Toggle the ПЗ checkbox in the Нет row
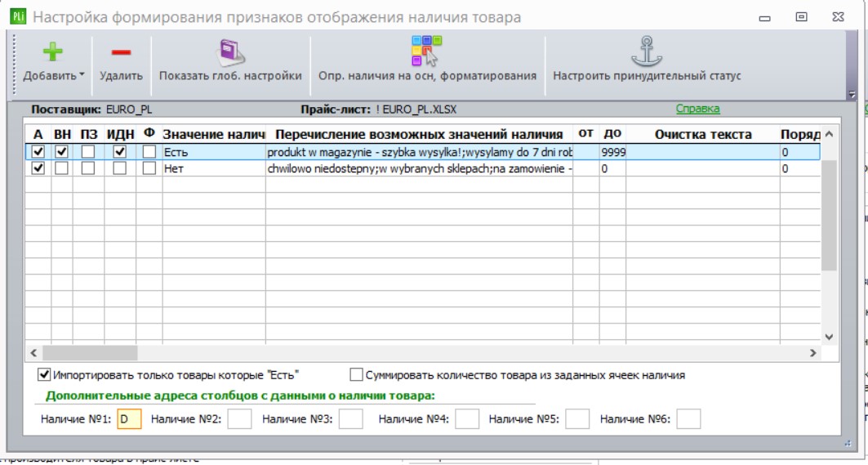This screenshot has height=465, width=868. 88,168
